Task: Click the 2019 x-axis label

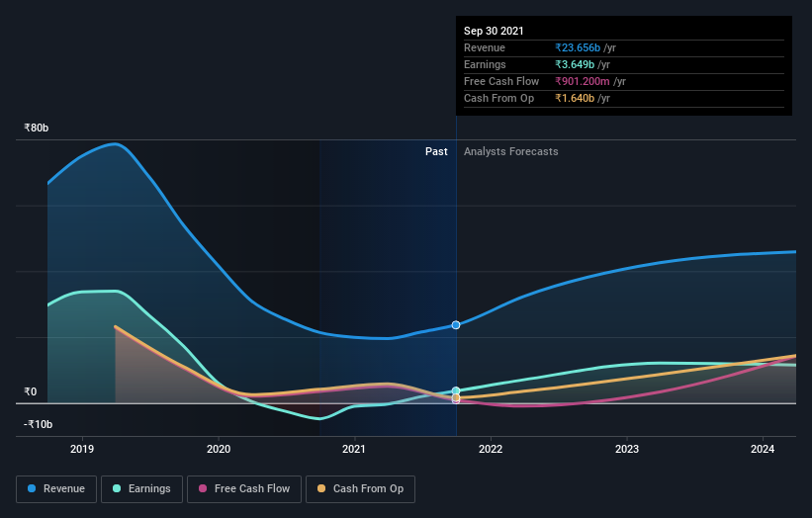Action: pos(82,449)
